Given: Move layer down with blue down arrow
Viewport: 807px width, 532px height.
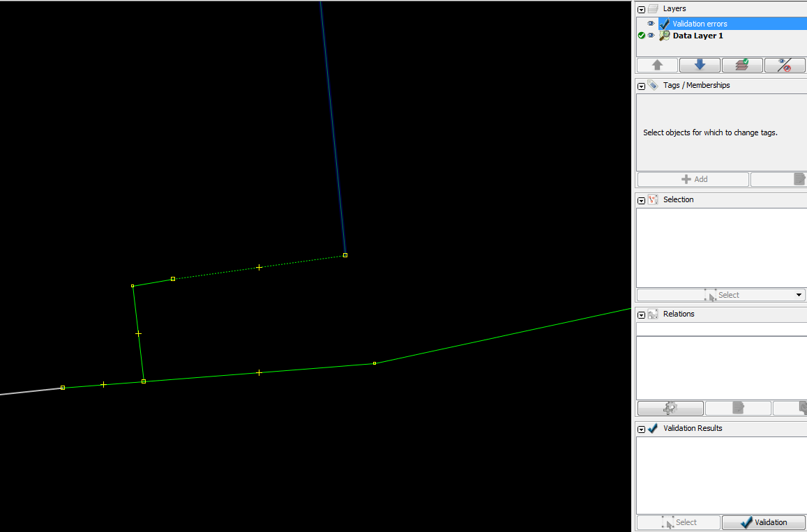Looking at the screenshot, I should 700,65.
